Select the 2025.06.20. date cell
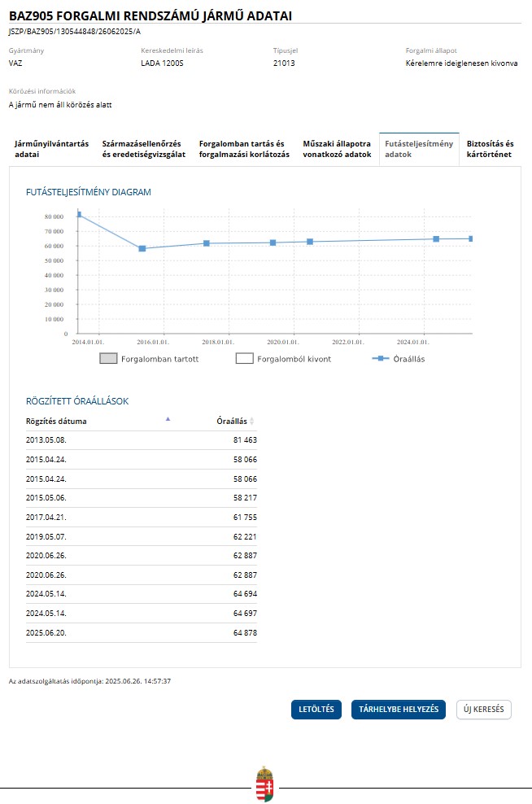Viewport: 532px width, 804px height. 46,633
